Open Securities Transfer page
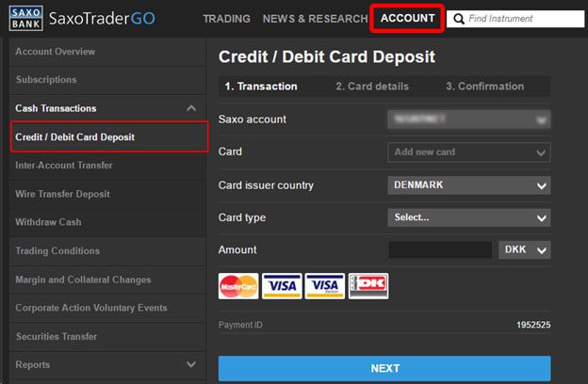The width and height of the screenshot is (588, 384). [x=107, y=336]
